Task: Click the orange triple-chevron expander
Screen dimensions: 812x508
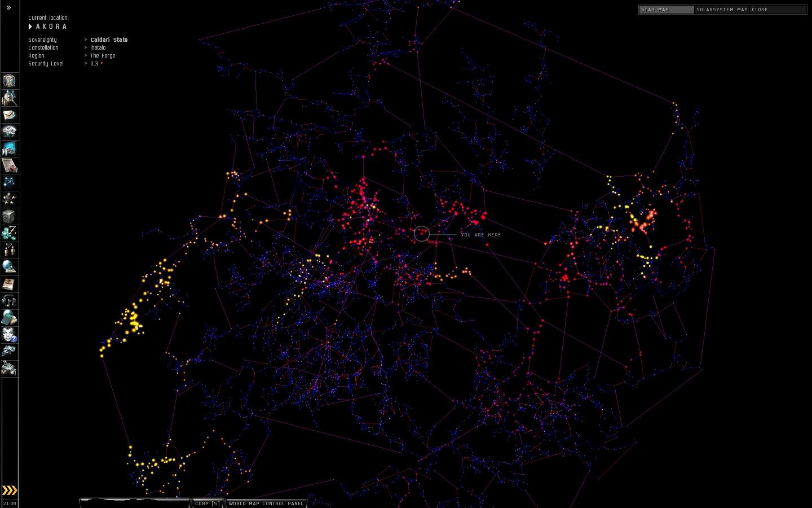Action: point(10,490)
